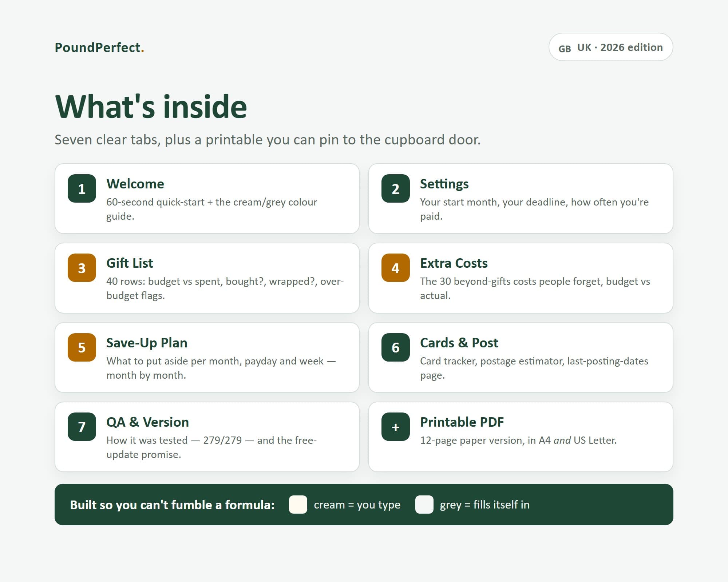Screen dimensions: 728x582
Task: Click the orange number 5 badge
Action: point(82,347)
